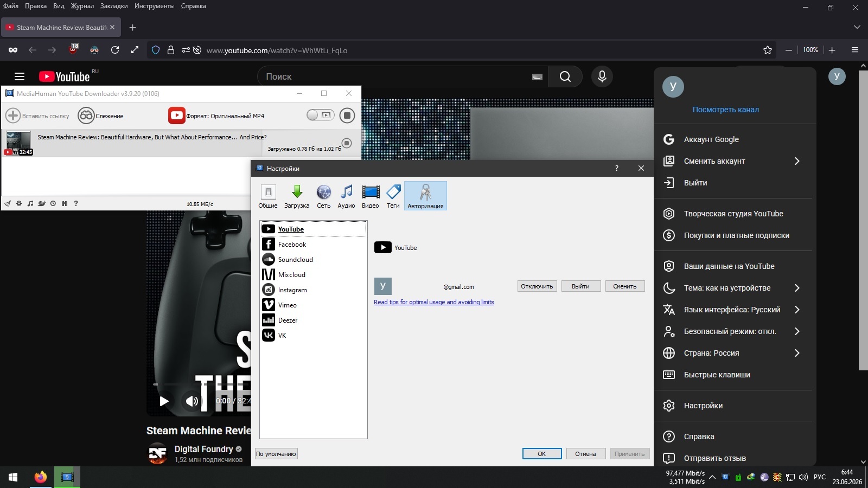The width and height of the screenshot is (868, 488).
Task: Open the Windows Start menu
Action: point(13,477)
